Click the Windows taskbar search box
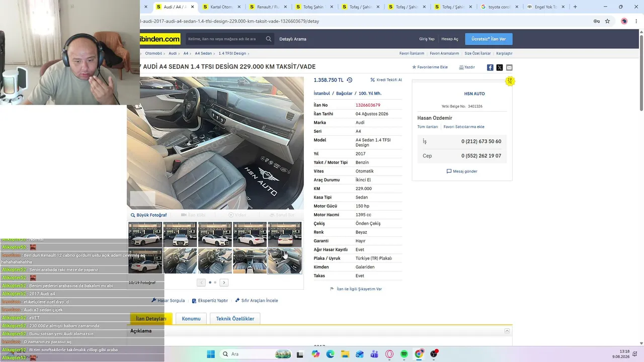Viewport: 644px width, 362px height. point(256,354)
